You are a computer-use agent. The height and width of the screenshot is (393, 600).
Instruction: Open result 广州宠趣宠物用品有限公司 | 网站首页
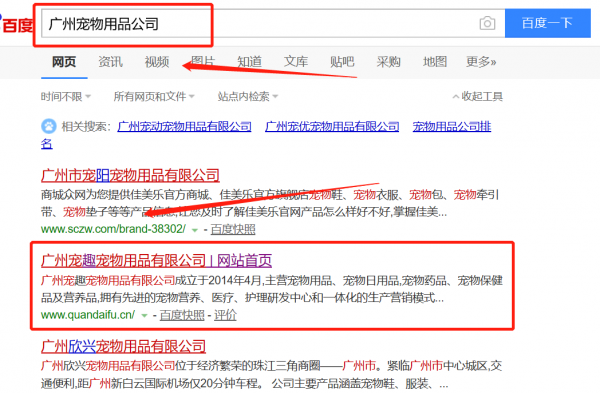[x=157, y=261]
